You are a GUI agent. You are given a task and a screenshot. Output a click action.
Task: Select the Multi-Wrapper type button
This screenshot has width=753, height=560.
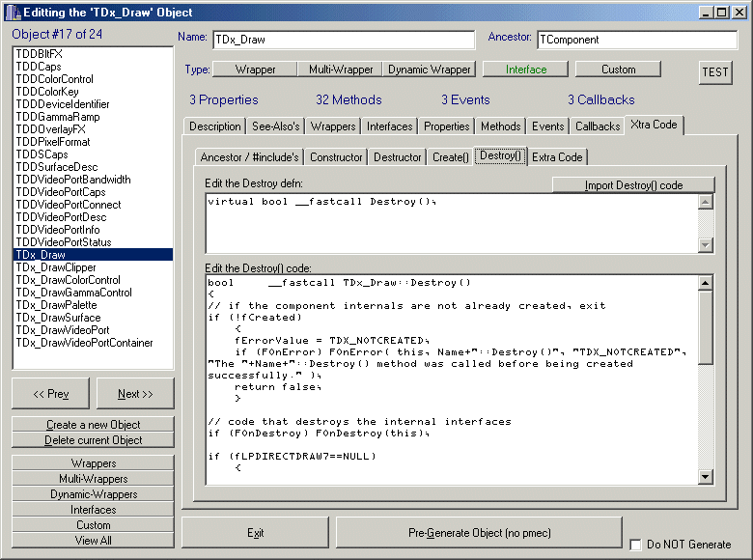coord(341,70)
